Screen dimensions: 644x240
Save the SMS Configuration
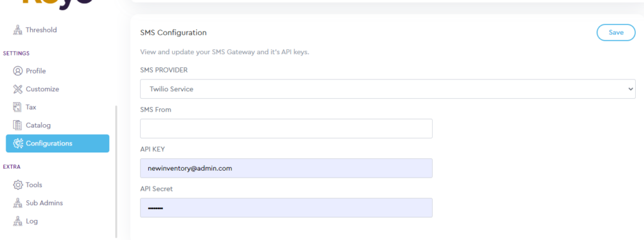point(616,33)
